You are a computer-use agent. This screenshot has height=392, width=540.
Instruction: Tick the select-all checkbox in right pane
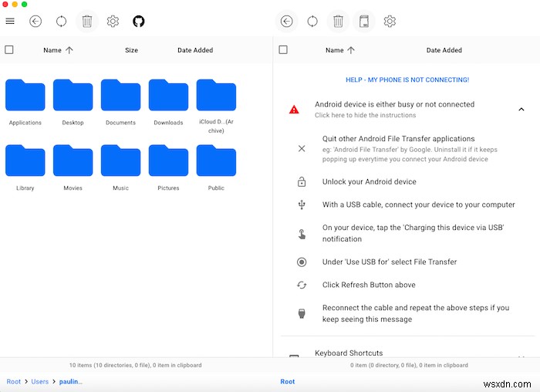(x=283, y=50)
